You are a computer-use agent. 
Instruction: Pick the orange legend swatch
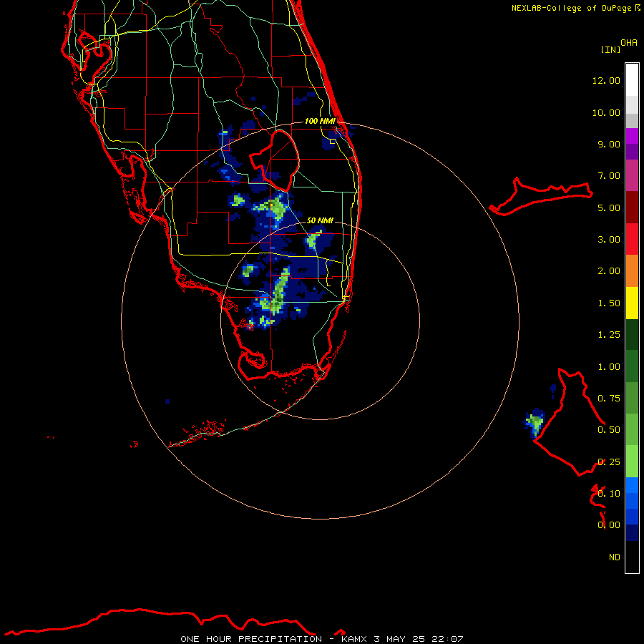pos(632,270)
